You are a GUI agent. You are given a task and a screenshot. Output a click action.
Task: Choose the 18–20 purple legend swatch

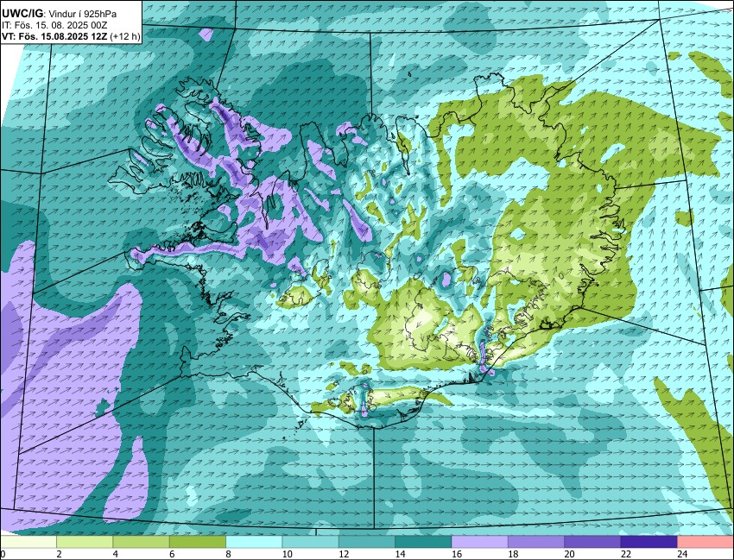point(536,542)
